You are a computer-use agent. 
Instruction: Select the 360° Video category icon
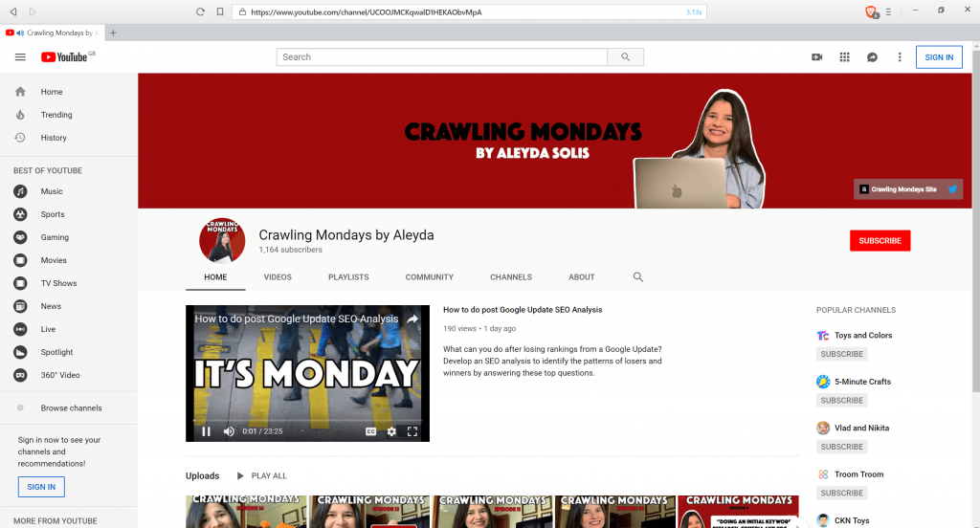21,375
